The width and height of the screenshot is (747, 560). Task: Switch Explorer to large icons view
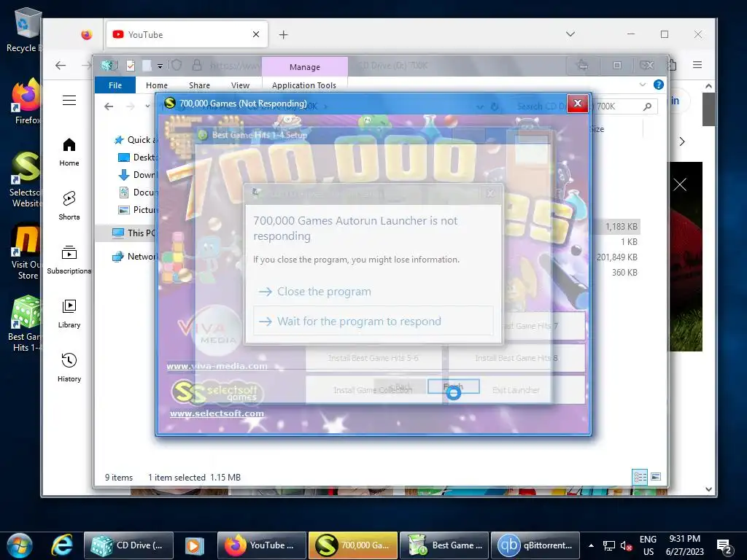[x=656, y=477]
